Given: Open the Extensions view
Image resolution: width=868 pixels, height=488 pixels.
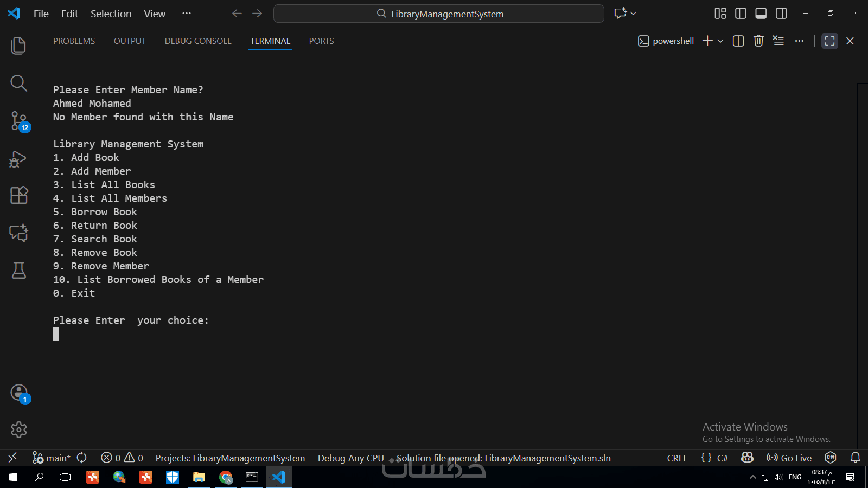Looking at the screenshot, I should 18,195.
